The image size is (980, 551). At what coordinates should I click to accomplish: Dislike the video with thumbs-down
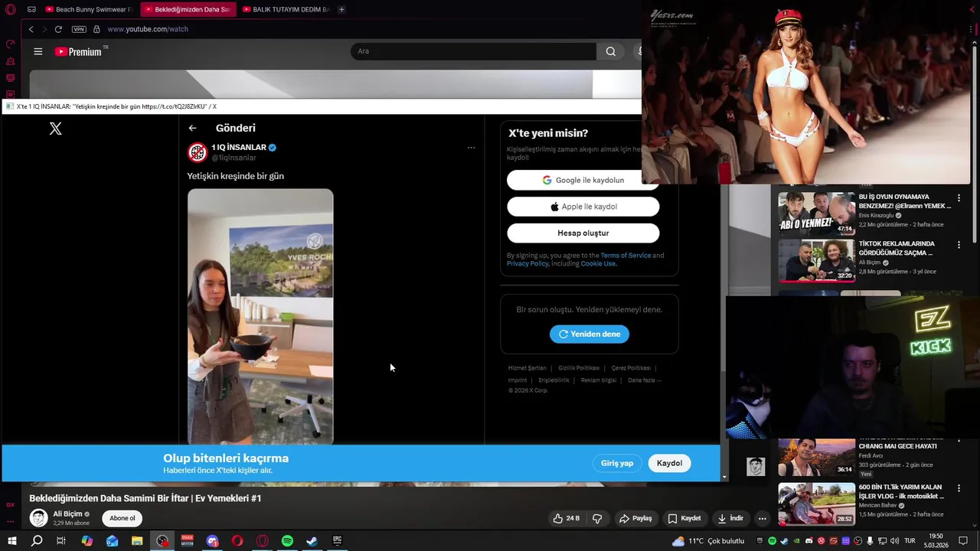click(597, 518)
